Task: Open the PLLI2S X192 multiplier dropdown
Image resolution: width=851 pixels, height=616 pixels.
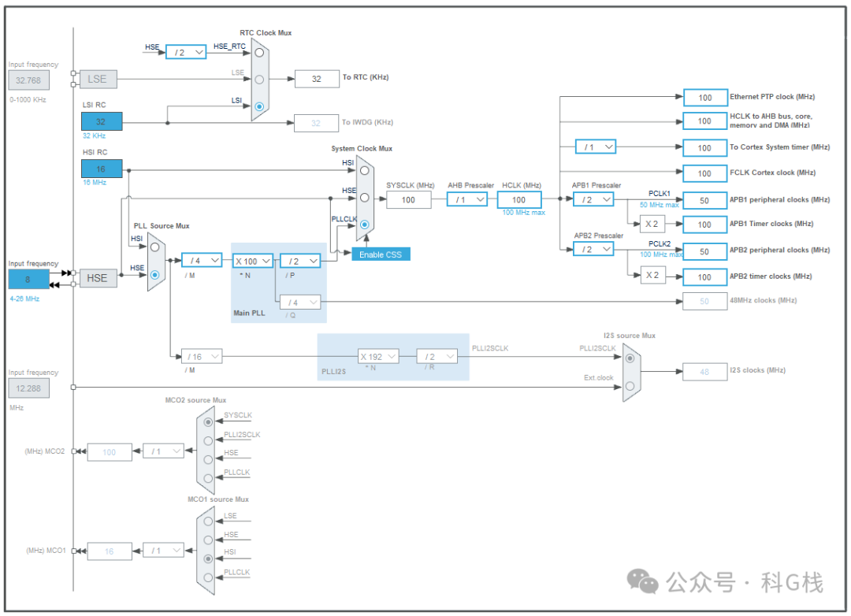Action: [x=378, y=356]
